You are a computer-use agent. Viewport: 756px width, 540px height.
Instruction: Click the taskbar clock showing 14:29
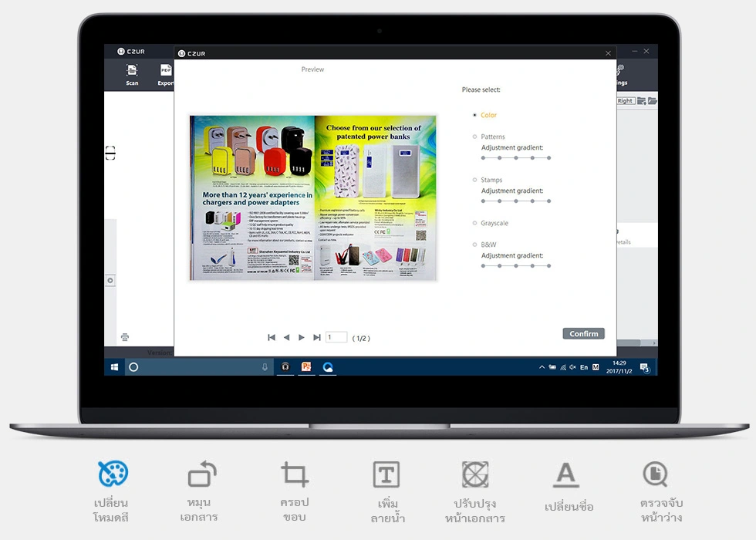pos(619,367)
